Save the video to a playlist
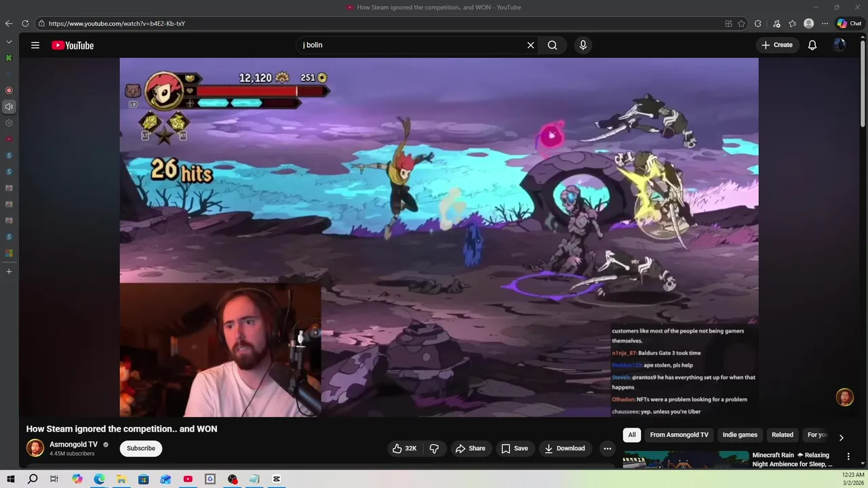This screenshot has height=488, width=868. 515,448
